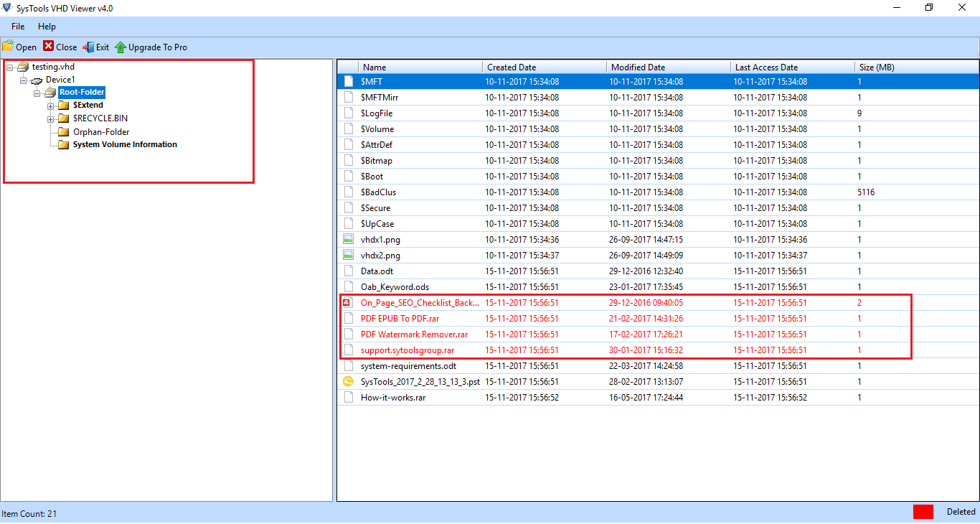Select the $MFTMirr file row
Image resolution: width=980 pixels, height=524 pixels.
click(x=658, y=98)
